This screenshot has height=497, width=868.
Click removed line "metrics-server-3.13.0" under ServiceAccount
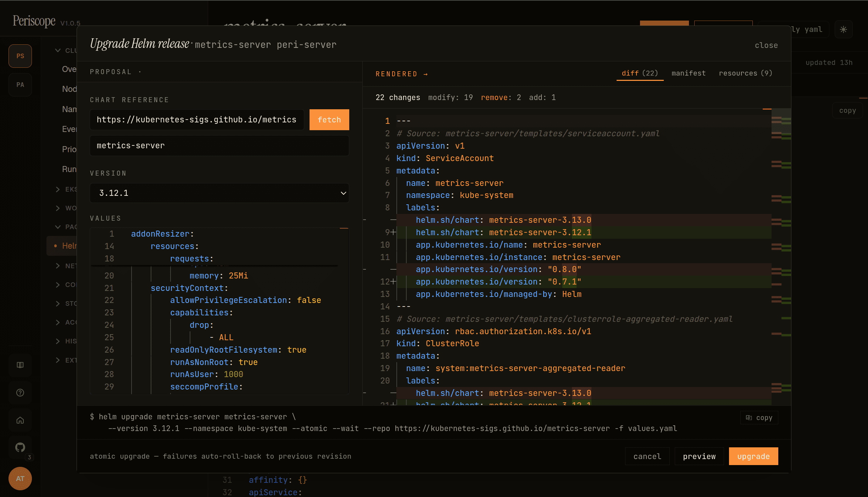point(503,220)
